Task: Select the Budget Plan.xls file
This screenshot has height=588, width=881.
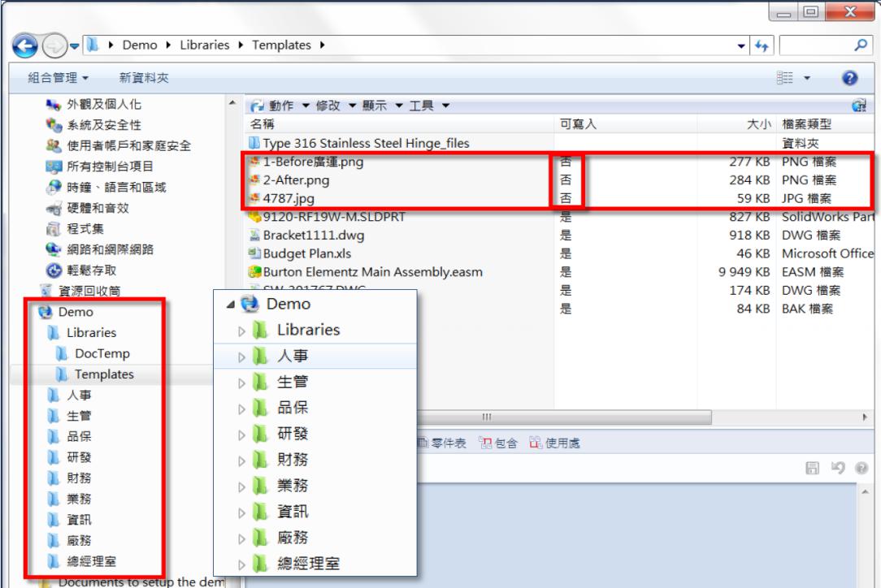Action: (x=308, y=253)
